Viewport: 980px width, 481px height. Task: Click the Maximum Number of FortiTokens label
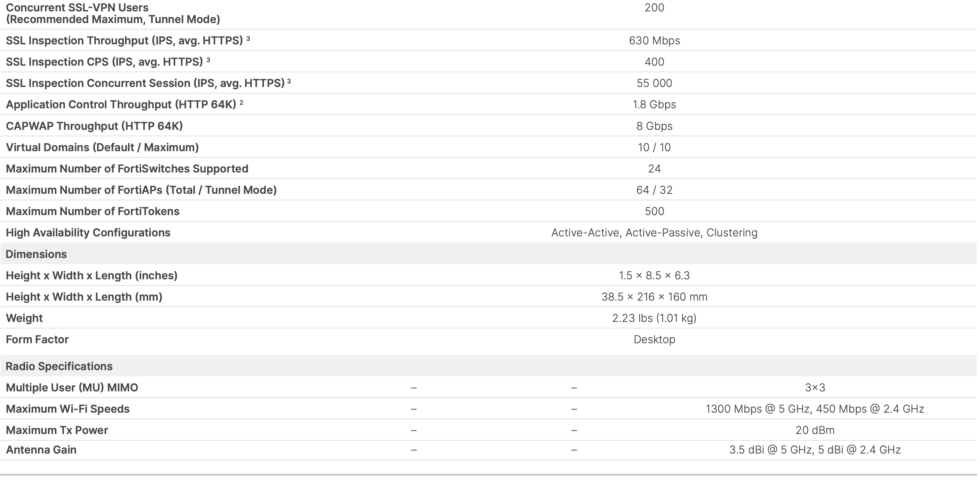[93, 211]
